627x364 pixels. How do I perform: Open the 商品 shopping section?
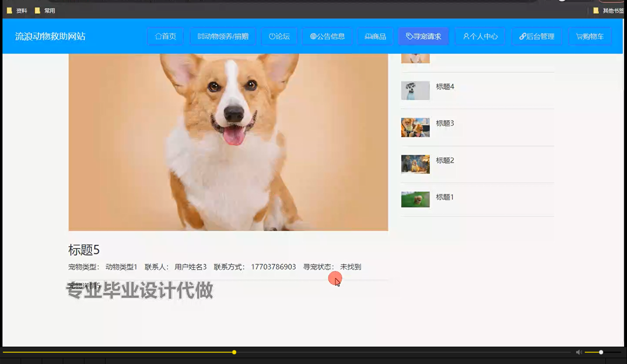(x=375, y=36)
